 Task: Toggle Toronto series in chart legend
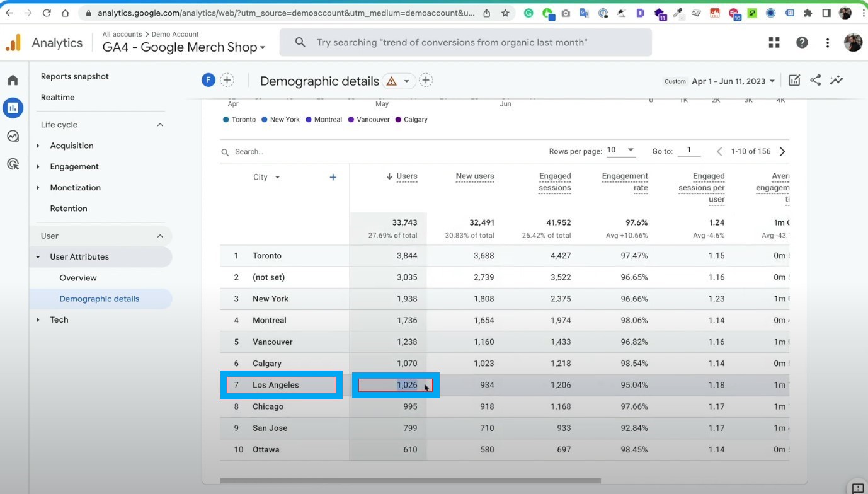[x=239, y=119]
